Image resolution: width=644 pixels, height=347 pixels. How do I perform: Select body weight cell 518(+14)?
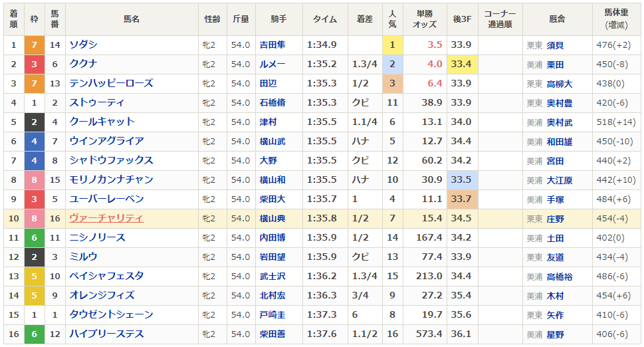click(x=617, y=122)
